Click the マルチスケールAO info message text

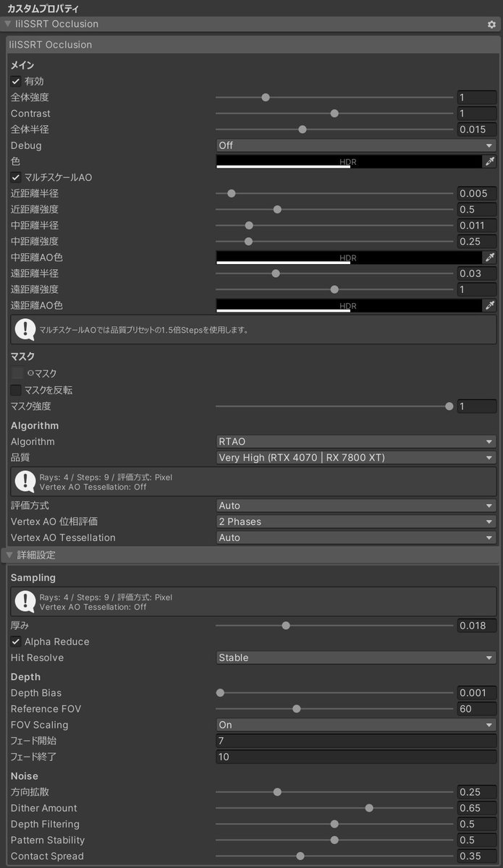[x=144, y=330]
